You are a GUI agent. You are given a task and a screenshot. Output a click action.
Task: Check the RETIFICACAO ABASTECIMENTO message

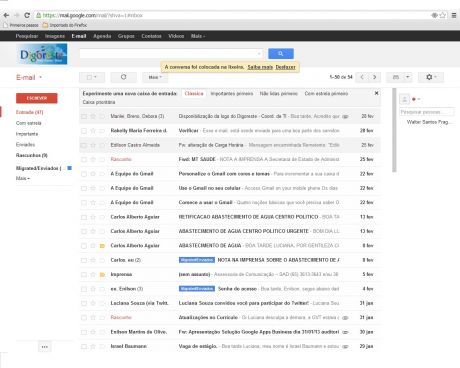pos(84,217)
